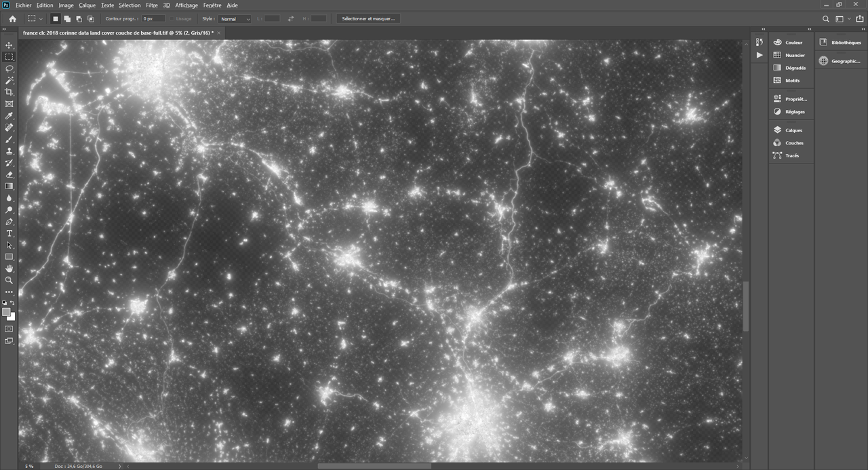The image size is (868, 470).
Task: Switch foreground and background colors
Action: click(13, 303)
